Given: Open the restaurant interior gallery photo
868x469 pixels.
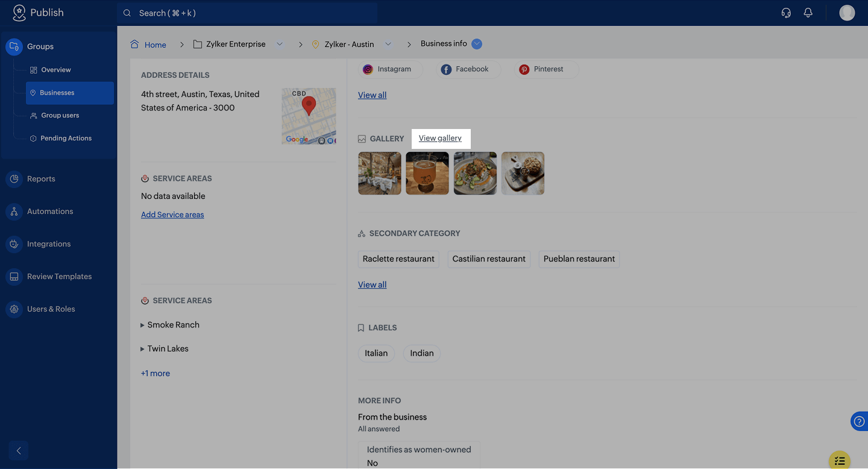Looking at the screenshot, I should pyautogui.click(x=380, y=174).
